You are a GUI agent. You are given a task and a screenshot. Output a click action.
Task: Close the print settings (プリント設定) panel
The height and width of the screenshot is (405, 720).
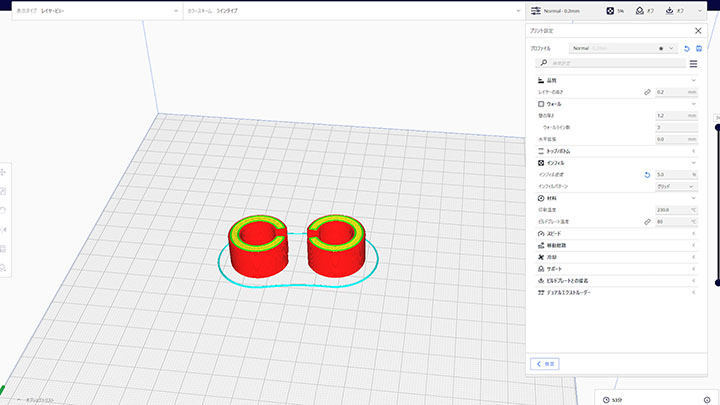point(698,31)
